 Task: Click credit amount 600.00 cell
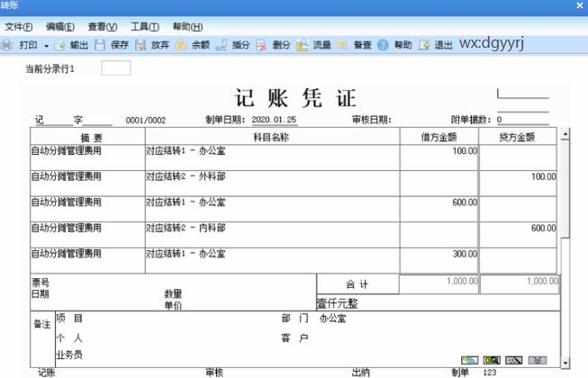(x=518, y=235)
